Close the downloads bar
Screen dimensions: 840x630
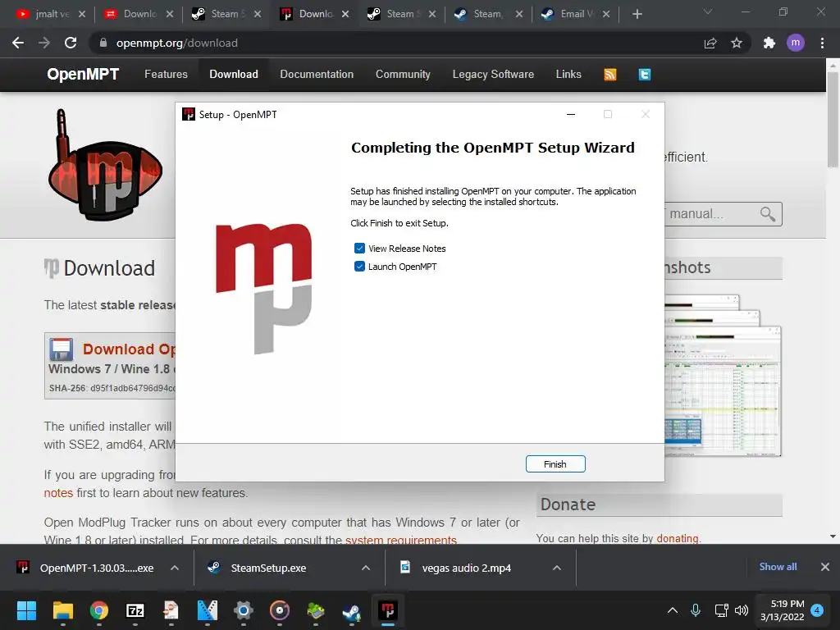pyautogui.click(x=825, y=567)
